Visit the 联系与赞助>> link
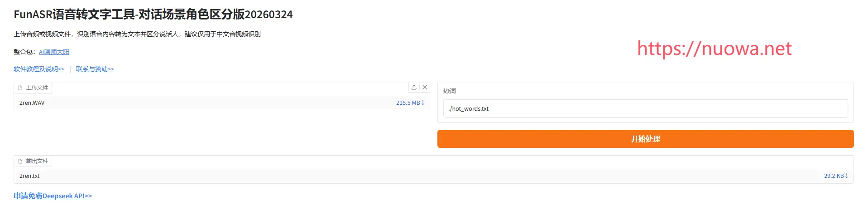Screen dimensions: 868x211 [x=95, y=69]
